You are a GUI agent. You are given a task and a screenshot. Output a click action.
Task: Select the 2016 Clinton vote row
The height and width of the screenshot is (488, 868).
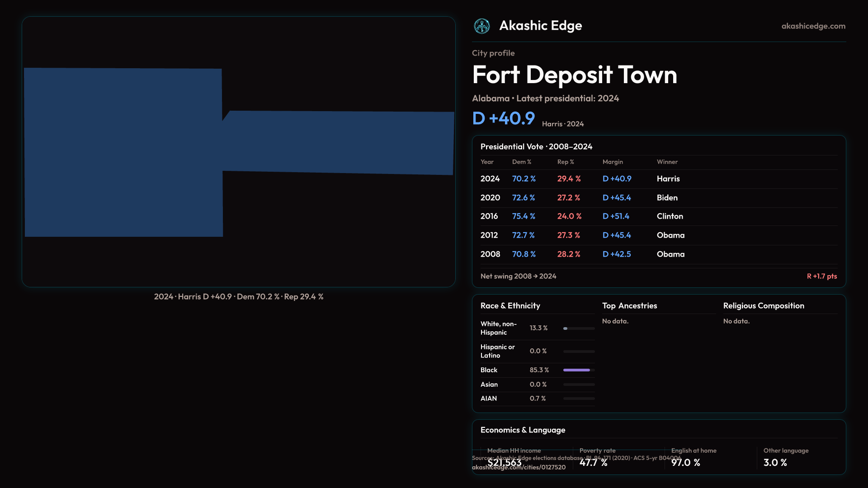point(658,216)
